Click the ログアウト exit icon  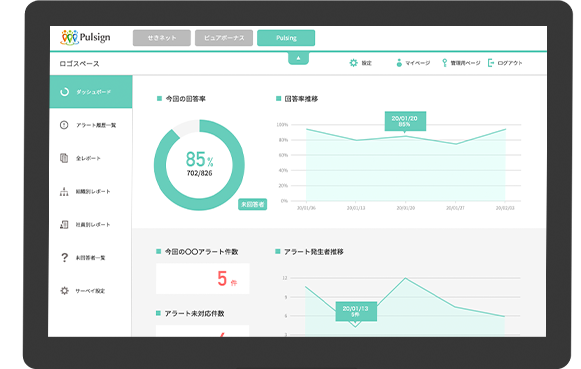491,63
